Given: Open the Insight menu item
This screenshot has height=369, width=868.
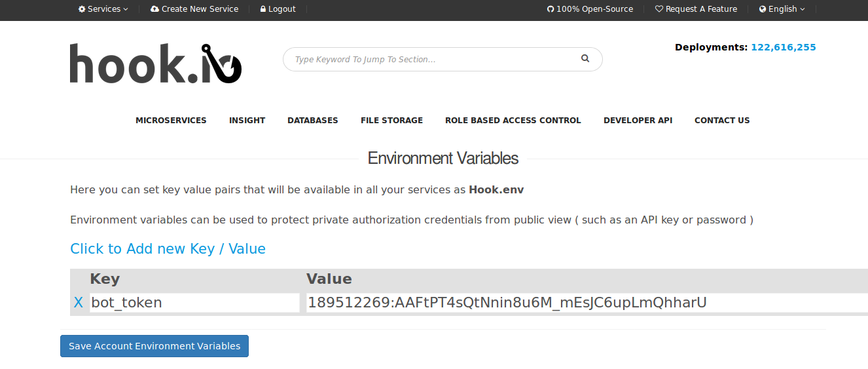Looking at the screenshot, I should (x=247, y=121).
